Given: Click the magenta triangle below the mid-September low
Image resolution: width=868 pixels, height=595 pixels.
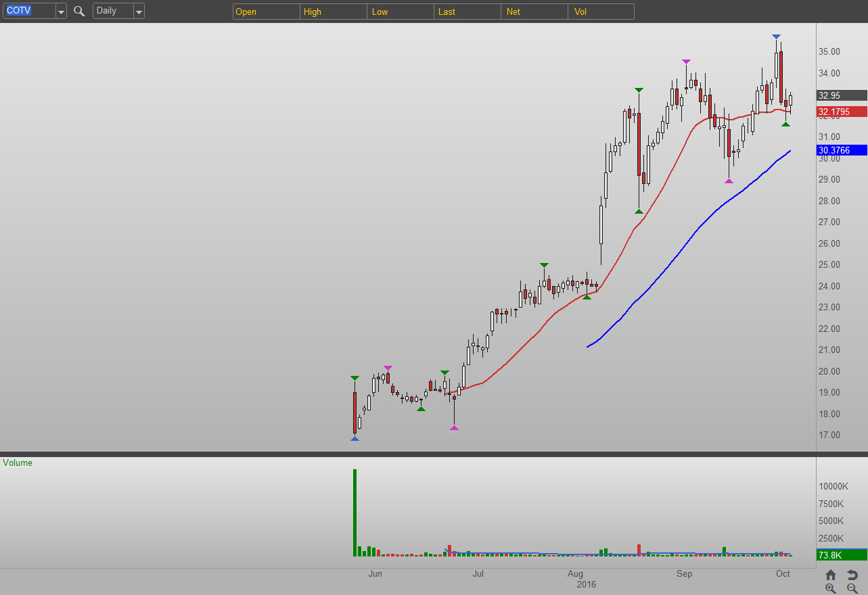Looking at the screenshot, I should click(729, 181).
